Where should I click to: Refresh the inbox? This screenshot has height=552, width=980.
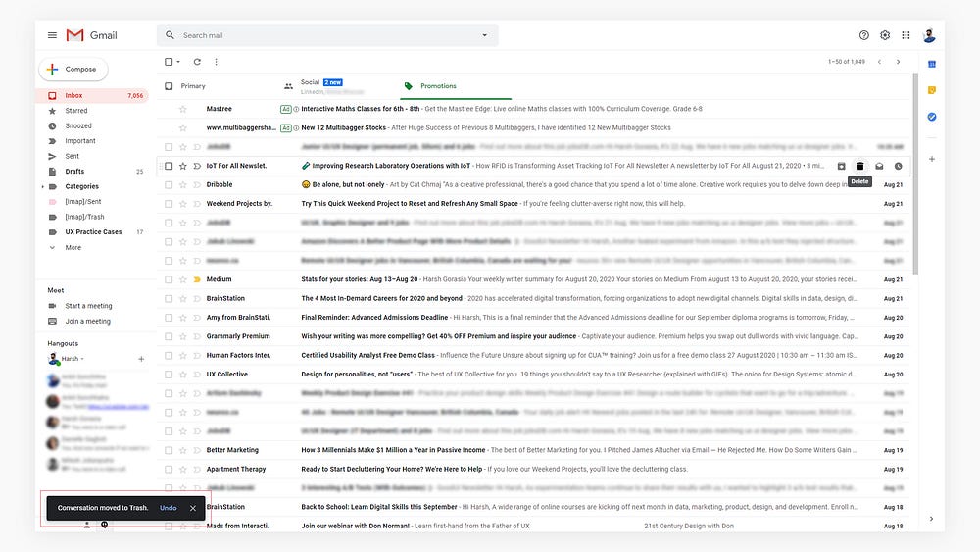tap(197, 62)
